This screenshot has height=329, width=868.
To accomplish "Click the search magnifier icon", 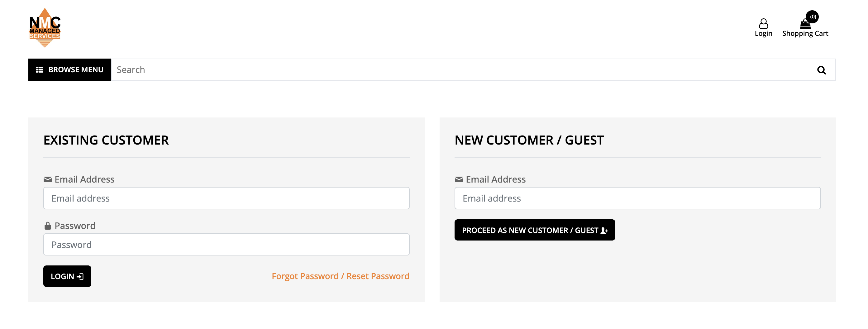I will tap(821, 70).
